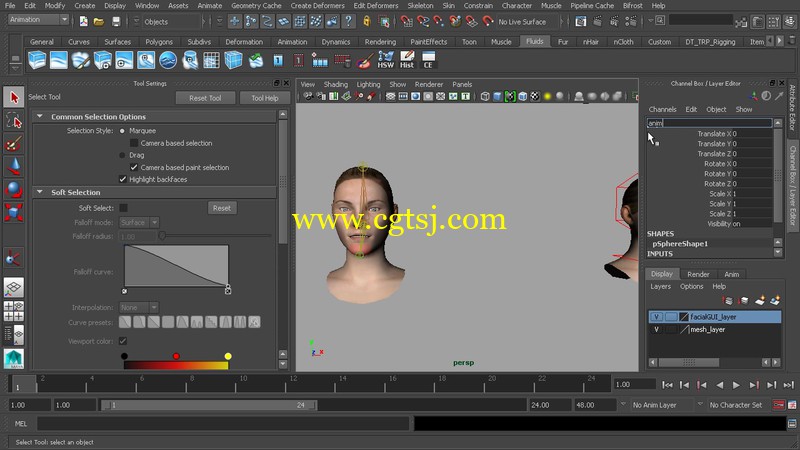Toggle the yellow light icon in viewport toolbar

pyautogui.click(x=547, y=96)
